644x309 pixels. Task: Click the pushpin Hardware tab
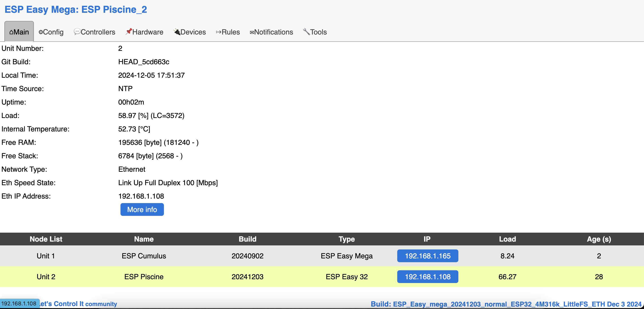click(144, 32)
